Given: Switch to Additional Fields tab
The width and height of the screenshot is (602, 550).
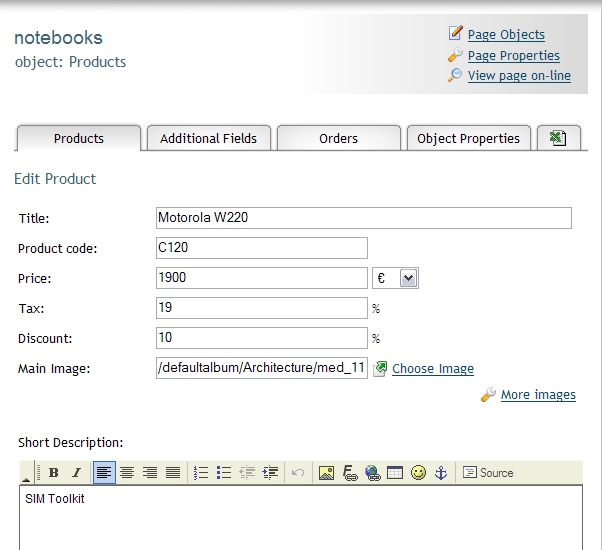Looking at the screenshot, I should (208, 138).
